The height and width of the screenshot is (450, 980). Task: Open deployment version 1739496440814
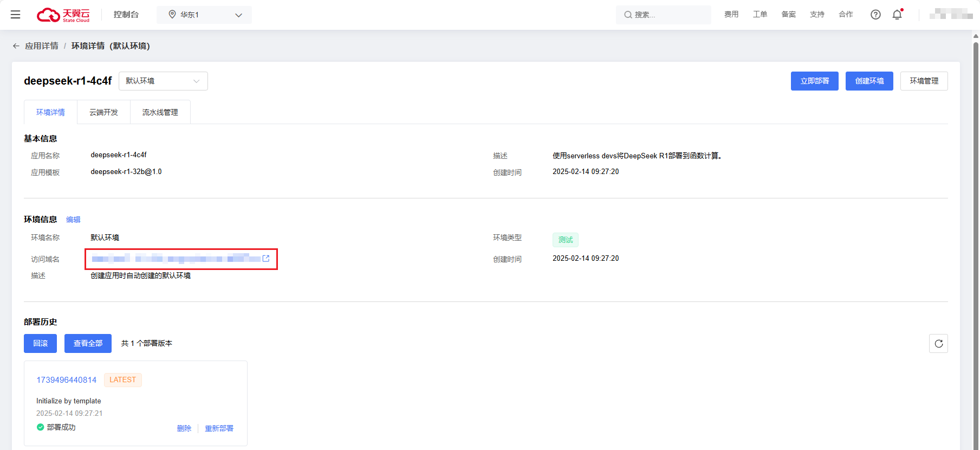point(66,380)
